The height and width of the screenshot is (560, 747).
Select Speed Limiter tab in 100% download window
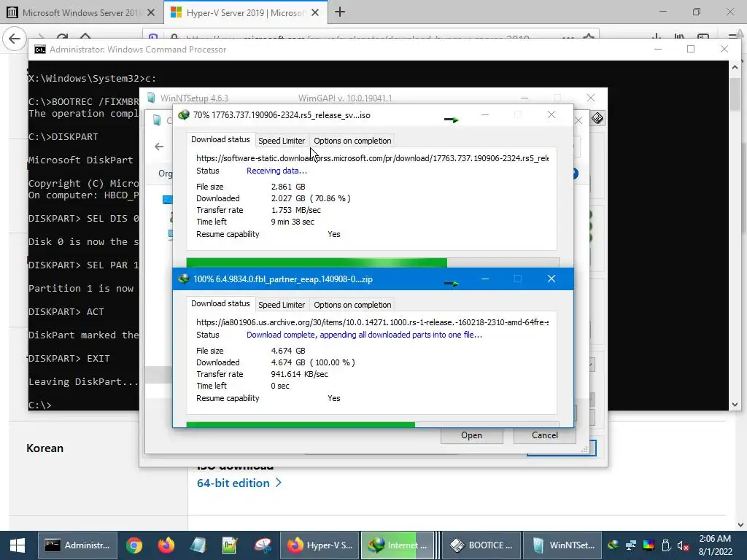282,305
